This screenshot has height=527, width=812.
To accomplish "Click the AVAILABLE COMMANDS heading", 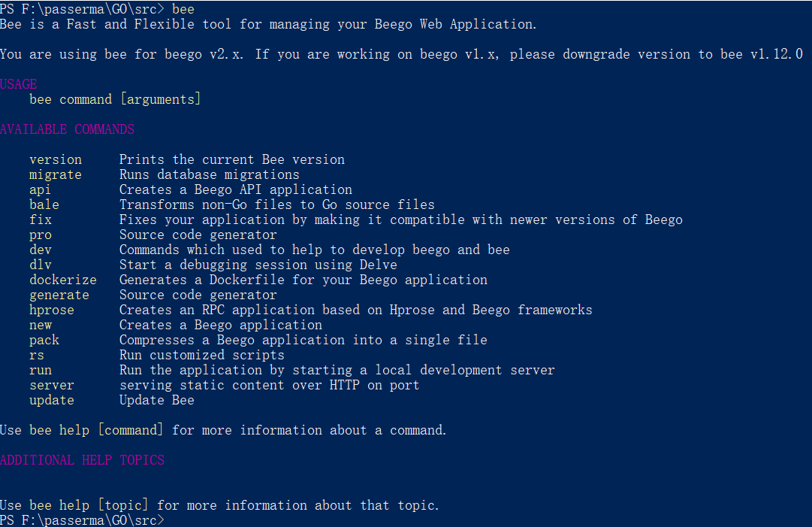I will pos(68,129).
